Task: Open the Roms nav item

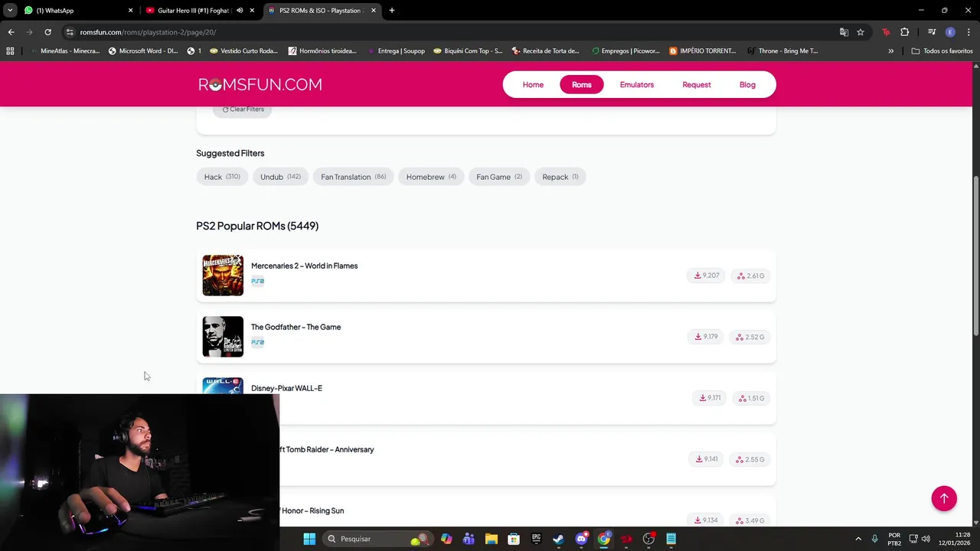Action: click(x=582, y=85)
